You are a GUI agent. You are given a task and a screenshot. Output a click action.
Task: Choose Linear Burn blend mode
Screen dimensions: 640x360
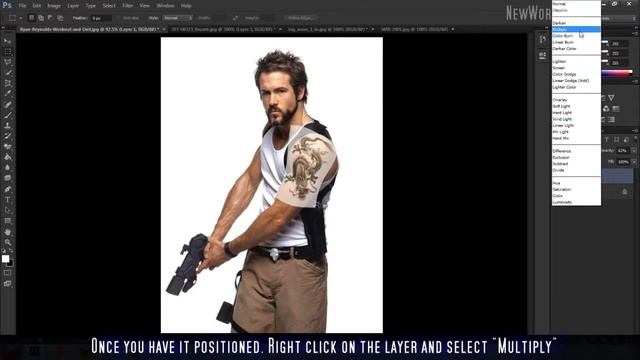(x=576, y=42)
